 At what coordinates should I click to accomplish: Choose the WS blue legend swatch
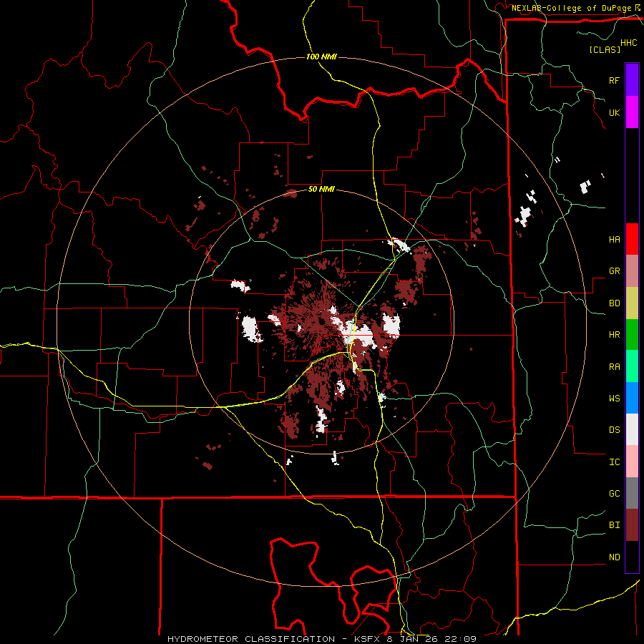632,398
